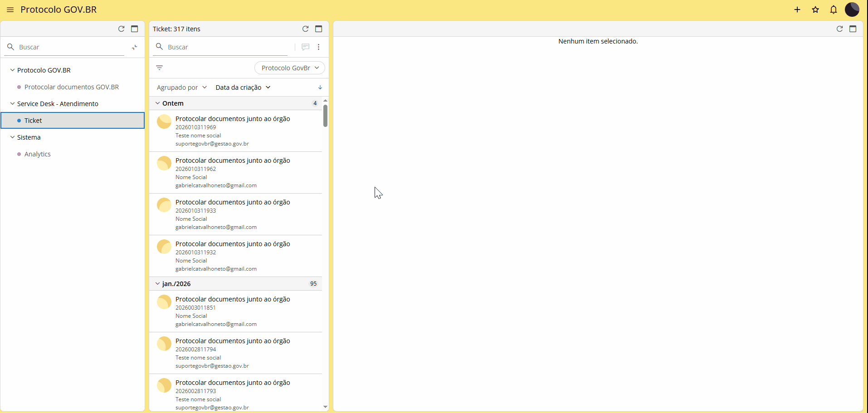Collapse all navigation tree items icon

tap(134, 47)
